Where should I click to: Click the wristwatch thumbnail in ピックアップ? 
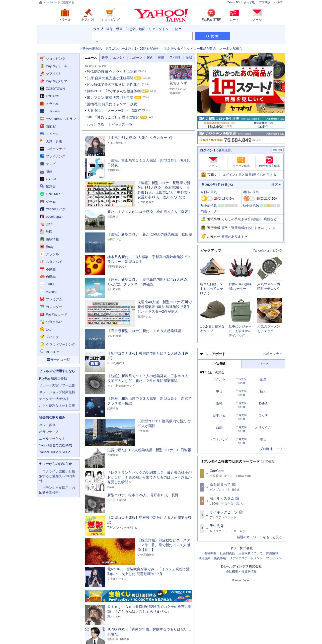click(270, 268)
